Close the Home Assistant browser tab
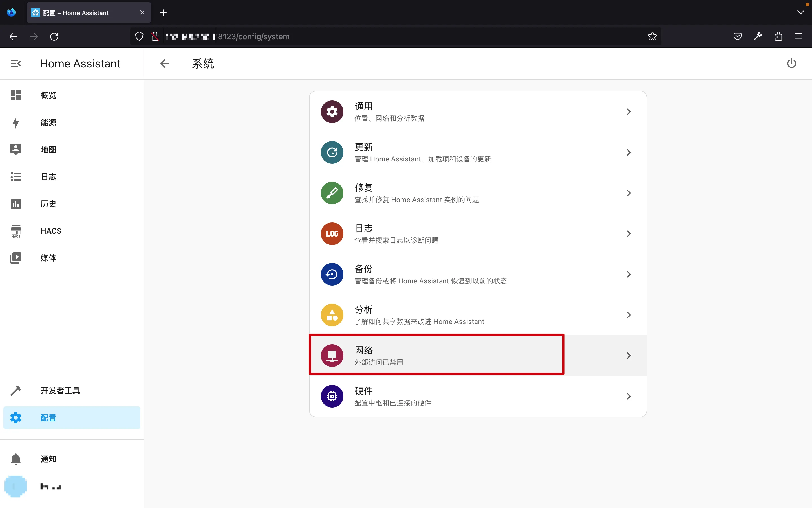Screen dimensions: 812x508 click(142, 12)
